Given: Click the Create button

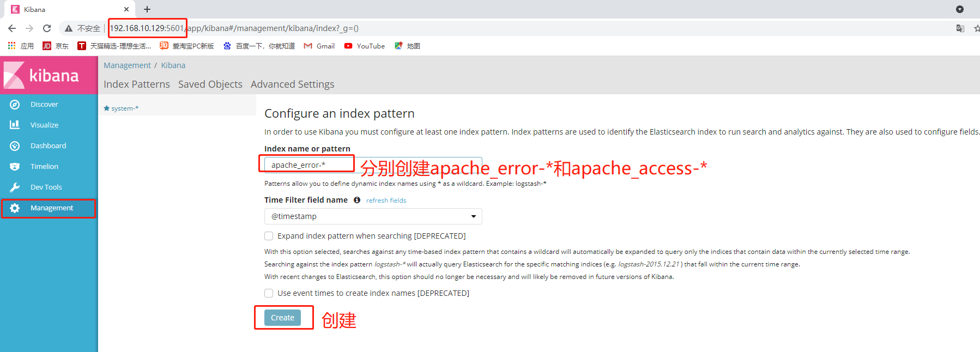Looking at the screenshot, I should coord(282,318).
